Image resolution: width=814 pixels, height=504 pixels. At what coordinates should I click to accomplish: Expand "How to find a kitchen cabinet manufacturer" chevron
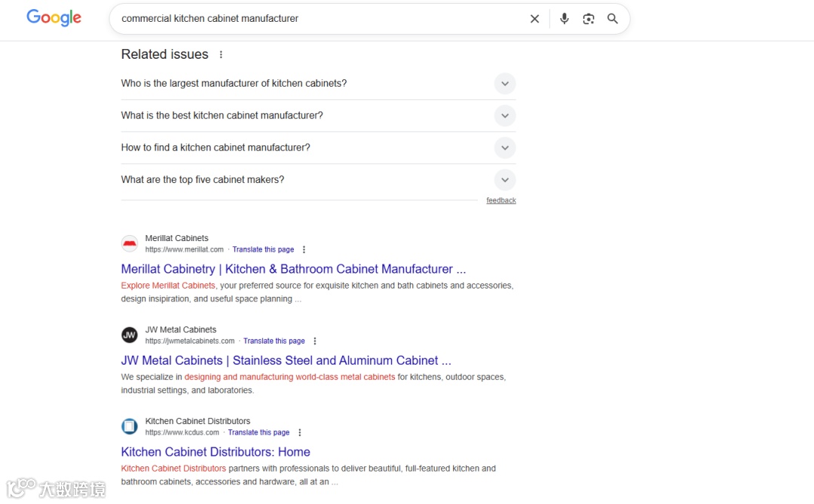pos(504,148)
